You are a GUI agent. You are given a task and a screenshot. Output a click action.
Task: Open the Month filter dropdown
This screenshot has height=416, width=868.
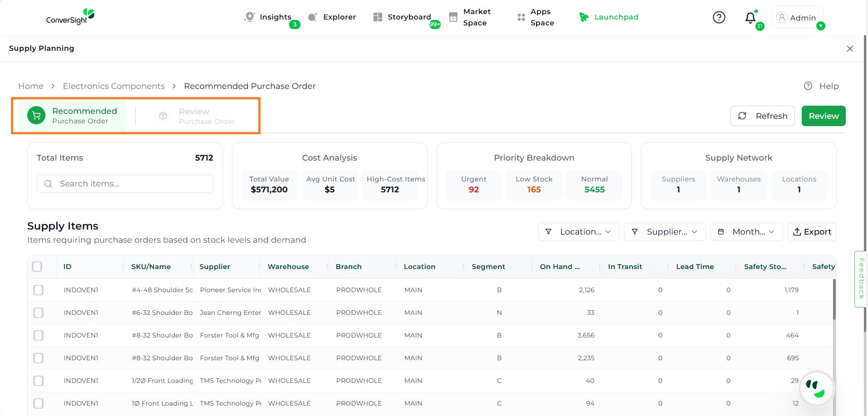(746, 232)
